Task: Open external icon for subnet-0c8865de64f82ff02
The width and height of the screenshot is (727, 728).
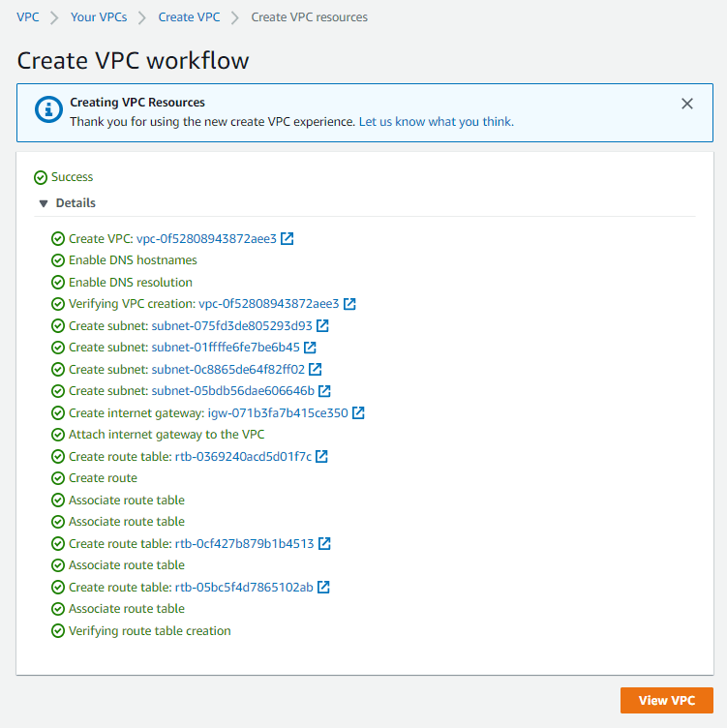Action: [x=316, y=370]
